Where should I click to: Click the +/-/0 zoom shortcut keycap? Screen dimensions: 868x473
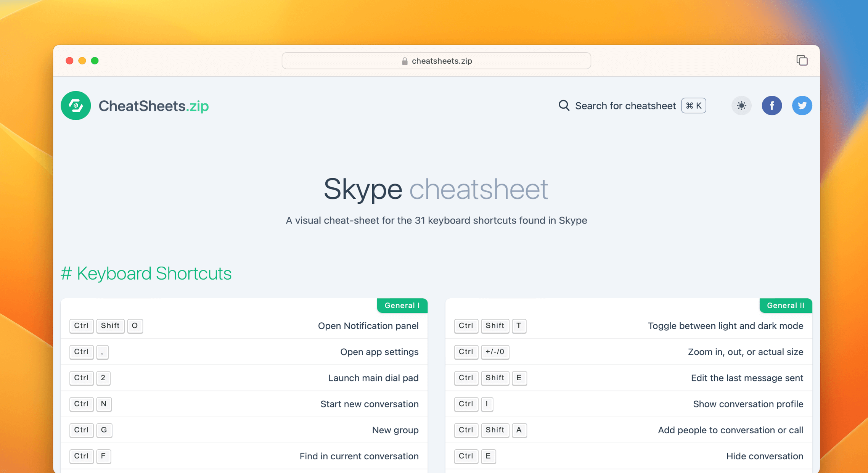[495, 352]
